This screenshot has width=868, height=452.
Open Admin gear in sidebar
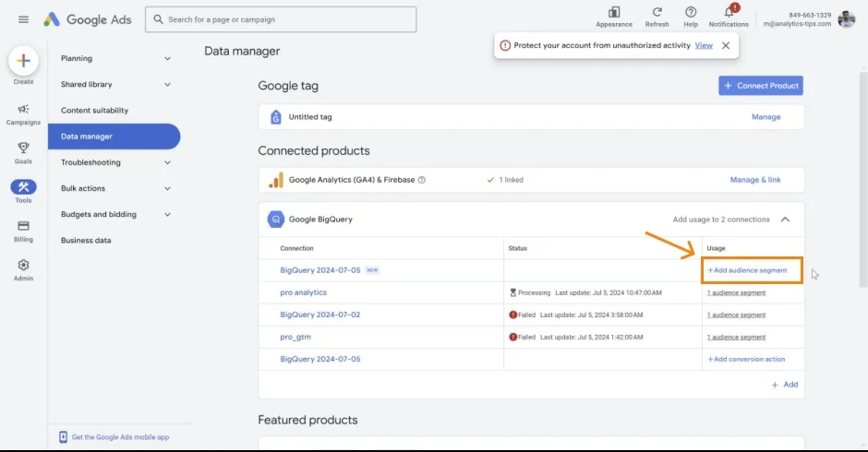pyautogui.click(x=23, y=270)
